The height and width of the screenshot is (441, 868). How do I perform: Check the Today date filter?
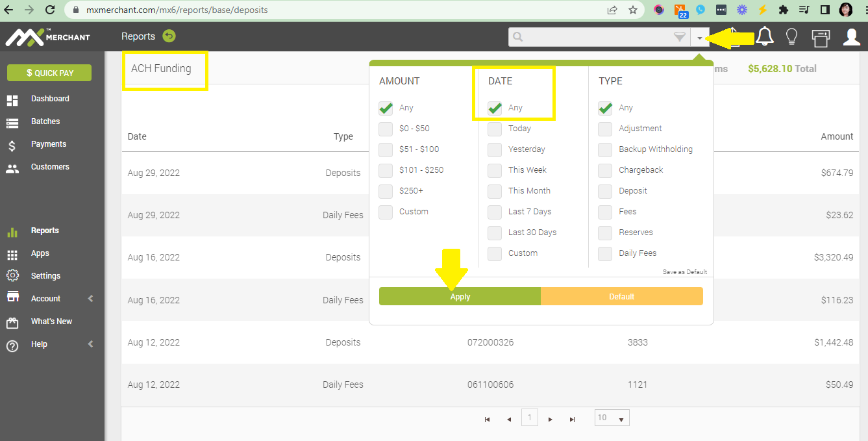pyautogui.click(x=495, y=129)
